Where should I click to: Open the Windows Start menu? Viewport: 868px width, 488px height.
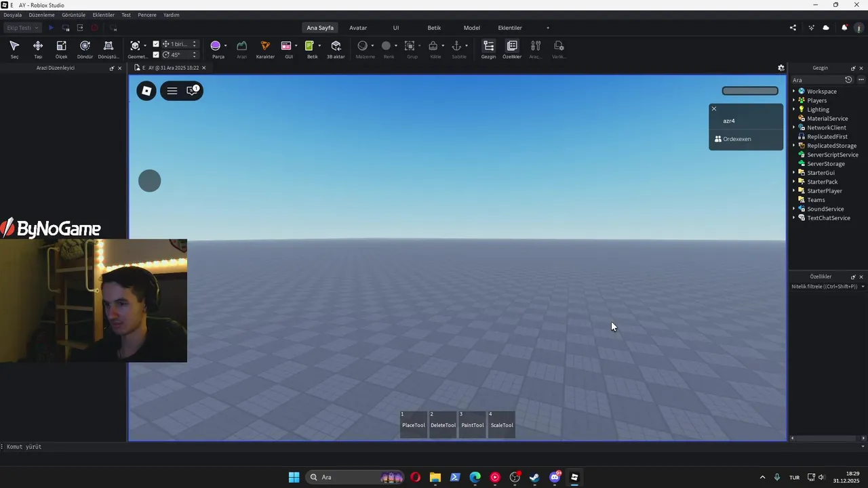(x=294, y=477)
